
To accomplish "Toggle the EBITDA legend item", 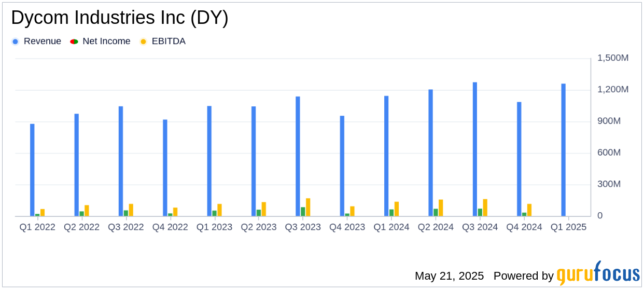I will coord(163,42).
